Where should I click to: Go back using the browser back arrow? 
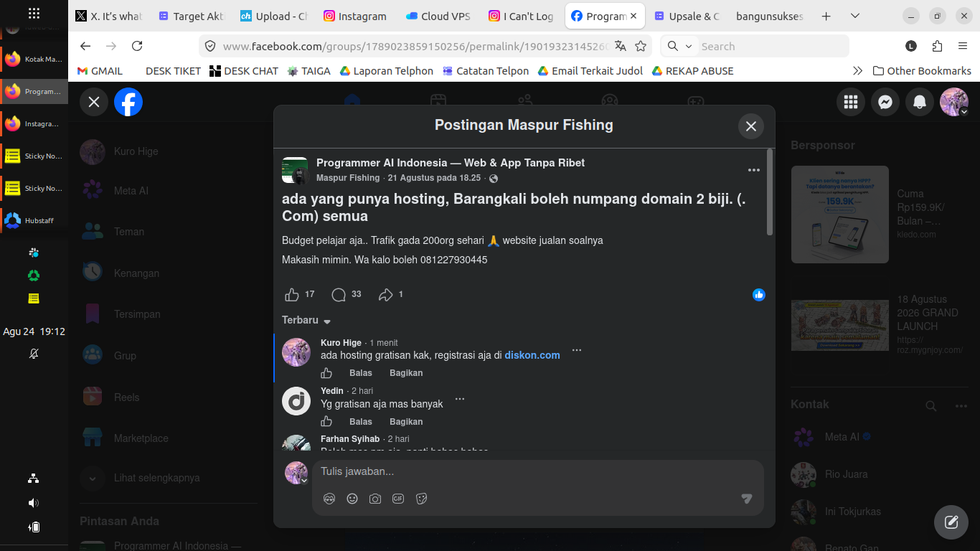85,46
